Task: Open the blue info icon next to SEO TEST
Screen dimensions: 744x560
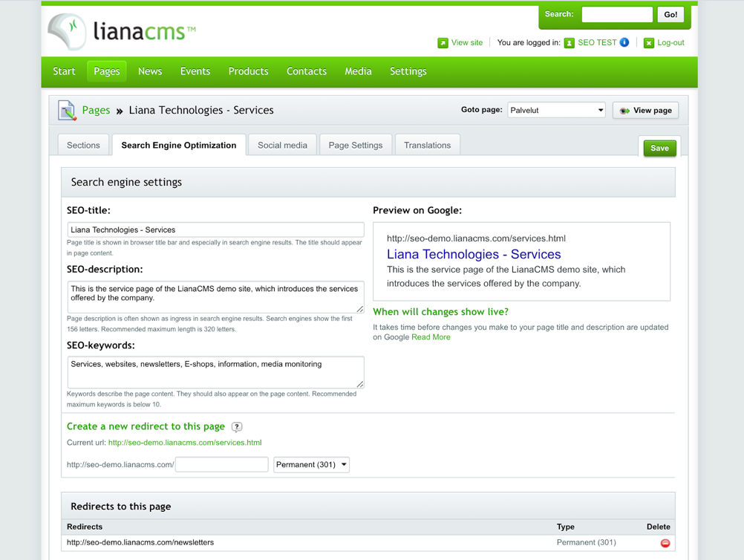Action: [624, 42]
